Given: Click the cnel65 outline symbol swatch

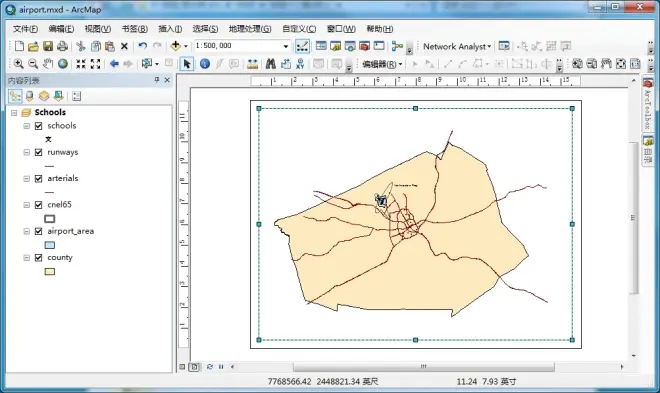Looking at the screenshot, I should click(50, 219).
